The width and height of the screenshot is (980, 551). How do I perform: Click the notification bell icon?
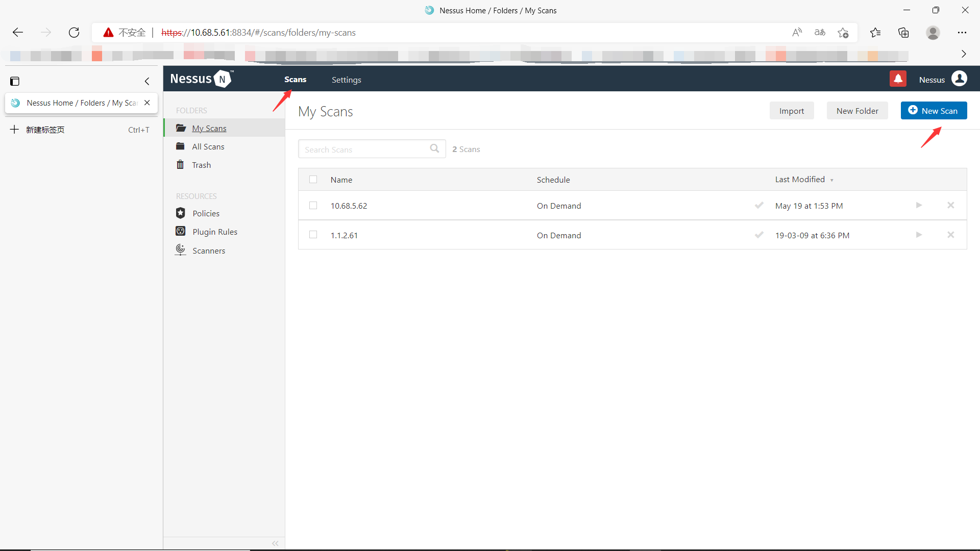pyautogui.click(x=898, y=79)
